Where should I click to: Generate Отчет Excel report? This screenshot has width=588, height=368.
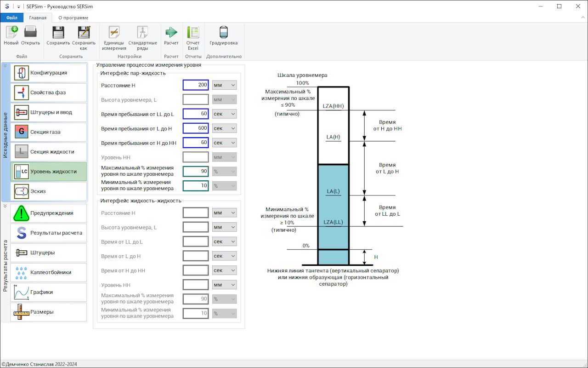tap(193, 35)
